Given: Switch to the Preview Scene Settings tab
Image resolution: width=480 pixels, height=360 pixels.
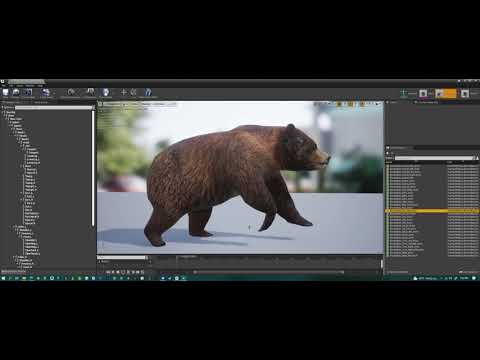Looking at the screenshot, I should pyautogui.click(x=428, y=102).
